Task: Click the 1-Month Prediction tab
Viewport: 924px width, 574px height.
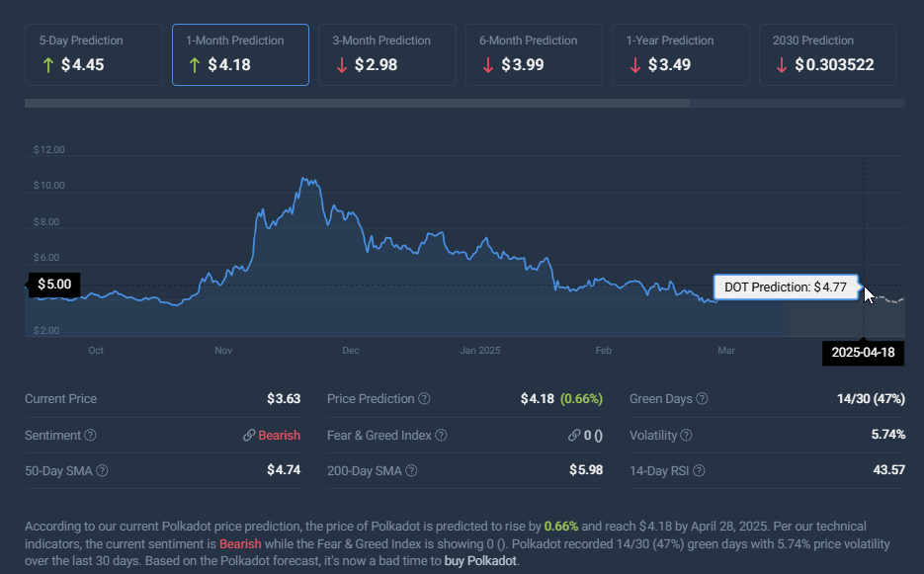Action: point(240,55)
